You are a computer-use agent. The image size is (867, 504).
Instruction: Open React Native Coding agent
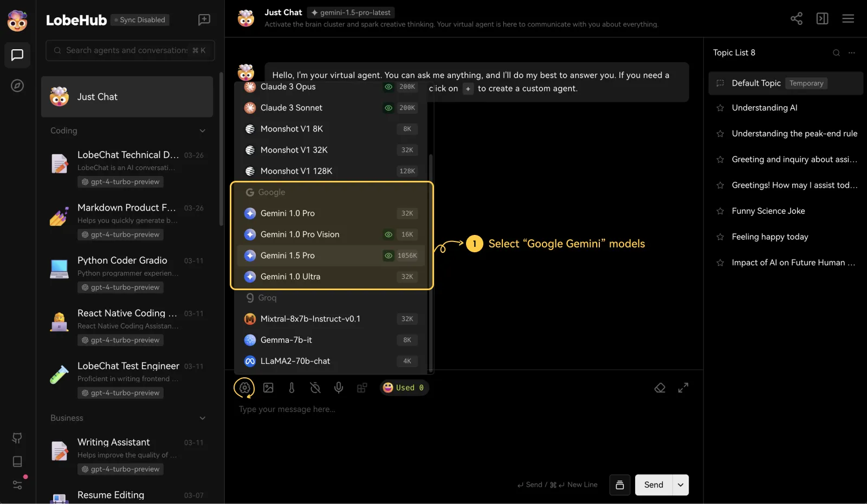tap(127, 326)
